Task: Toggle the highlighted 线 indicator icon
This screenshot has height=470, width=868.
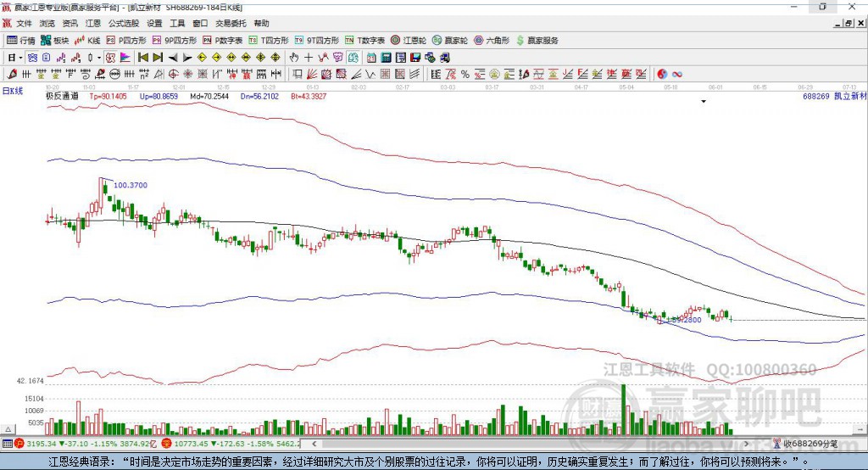Action: click(x=353, y=58)
